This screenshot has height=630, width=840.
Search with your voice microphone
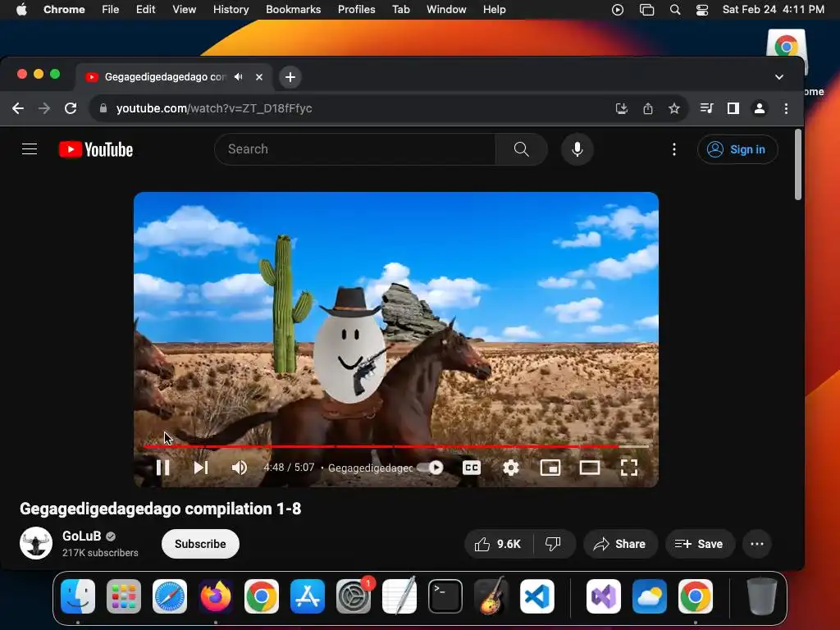[577, 149]
